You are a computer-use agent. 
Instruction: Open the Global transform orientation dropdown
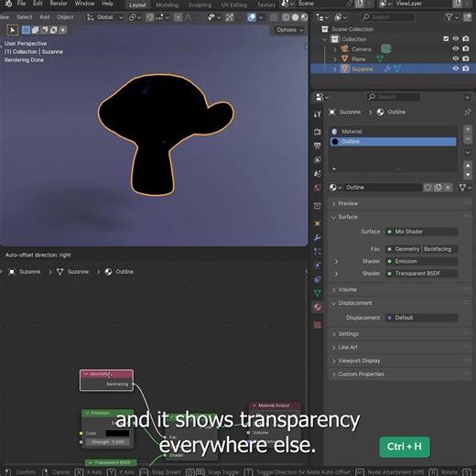pos(104,17)
